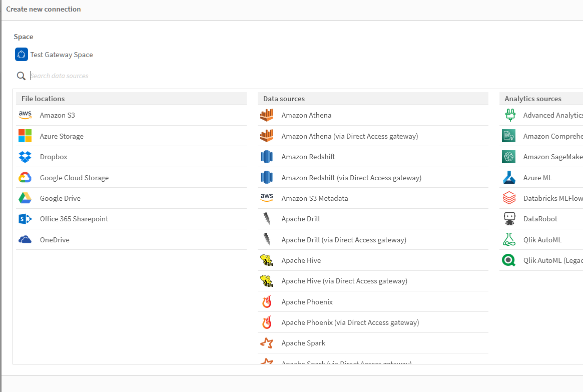583x392 pixels.
Task: Open Amazon Athena data source
Action: pyautogui.click(x=306, y=115)
